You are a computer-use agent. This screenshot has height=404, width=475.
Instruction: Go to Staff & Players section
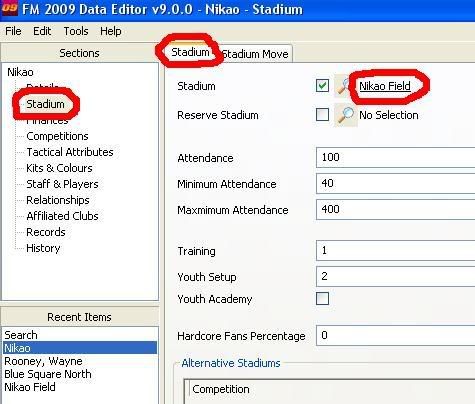(62, 184)
